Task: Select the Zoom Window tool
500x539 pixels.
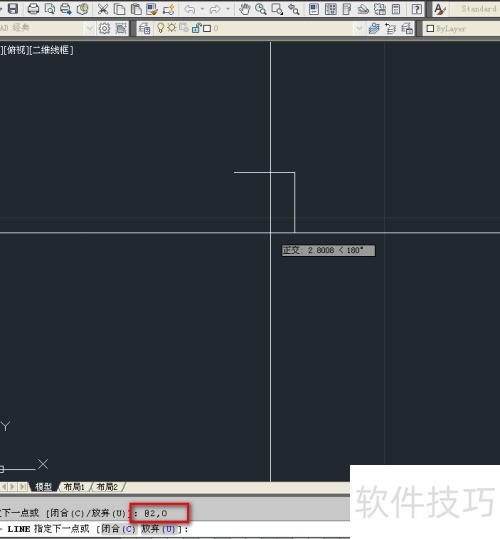Action: coord(277,9)
